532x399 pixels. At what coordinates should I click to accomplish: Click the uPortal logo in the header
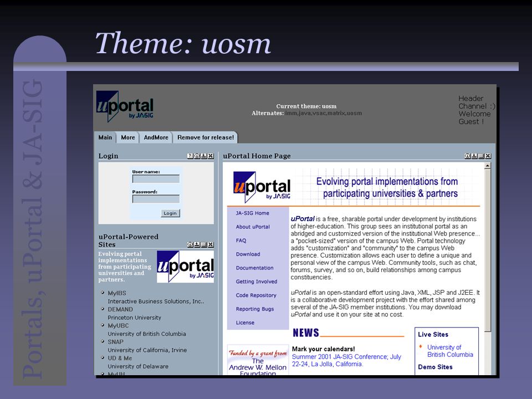point(125,106)
